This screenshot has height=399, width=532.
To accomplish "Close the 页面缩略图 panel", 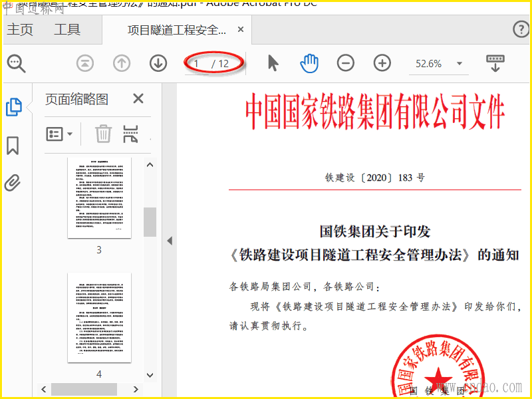I will click(x=138, y=98).
